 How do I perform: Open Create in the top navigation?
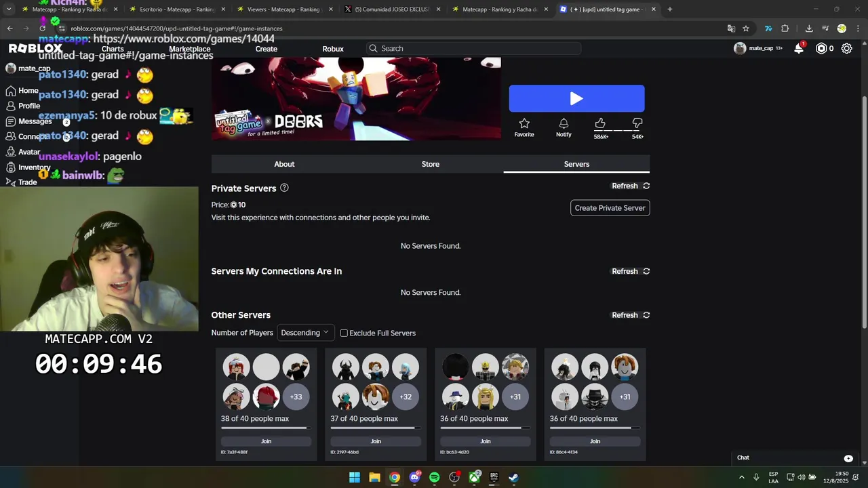pyautogui.click(x=267, y=49)
